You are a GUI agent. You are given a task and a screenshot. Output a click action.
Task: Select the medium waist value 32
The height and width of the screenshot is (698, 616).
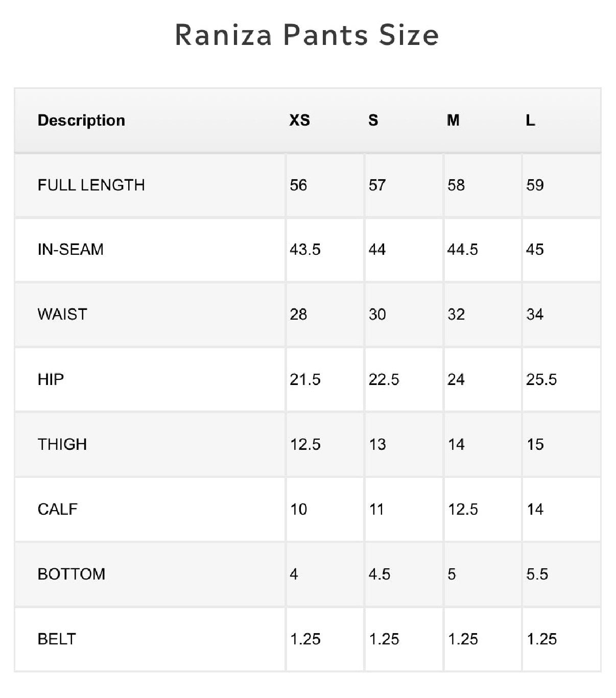coord(456,314)
